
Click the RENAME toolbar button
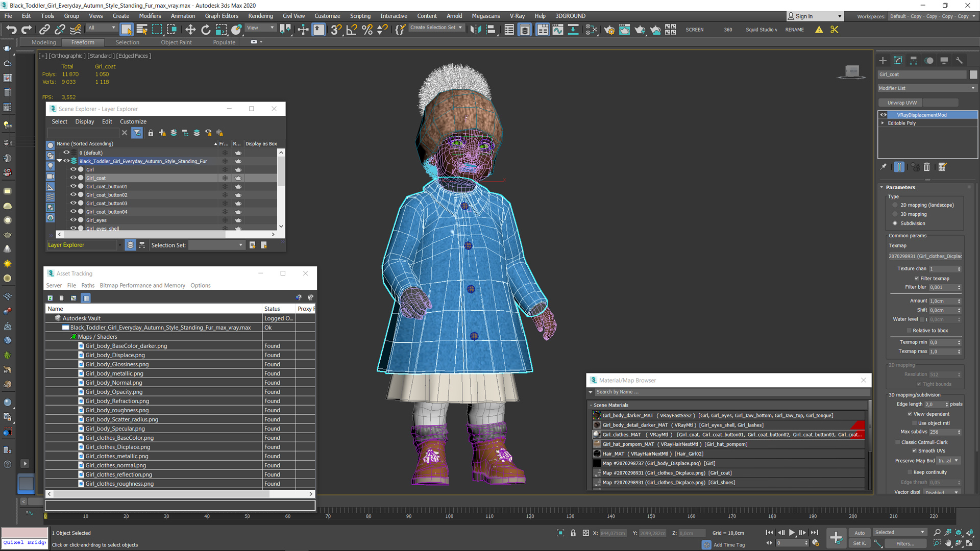click(795, 30)
